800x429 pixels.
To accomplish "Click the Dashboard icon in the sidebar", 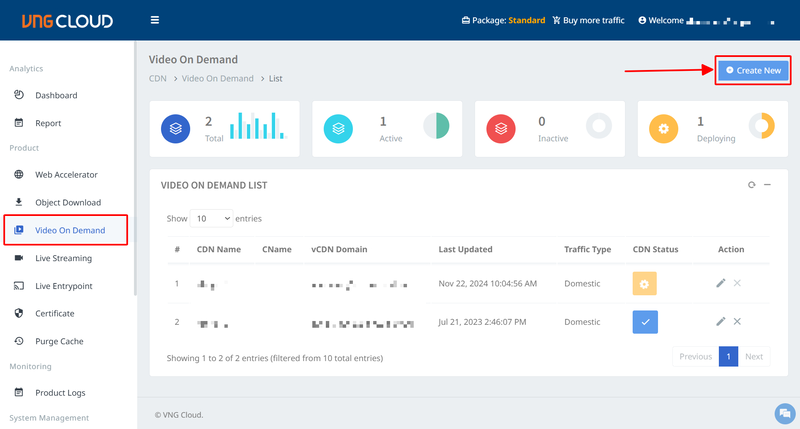I will point(19,95).
